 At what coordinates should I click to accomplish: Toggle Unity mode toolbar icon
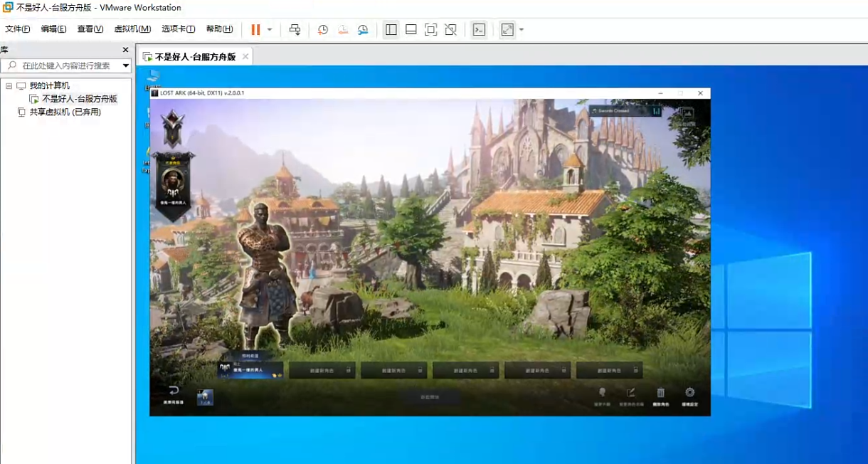coord(450,30)
